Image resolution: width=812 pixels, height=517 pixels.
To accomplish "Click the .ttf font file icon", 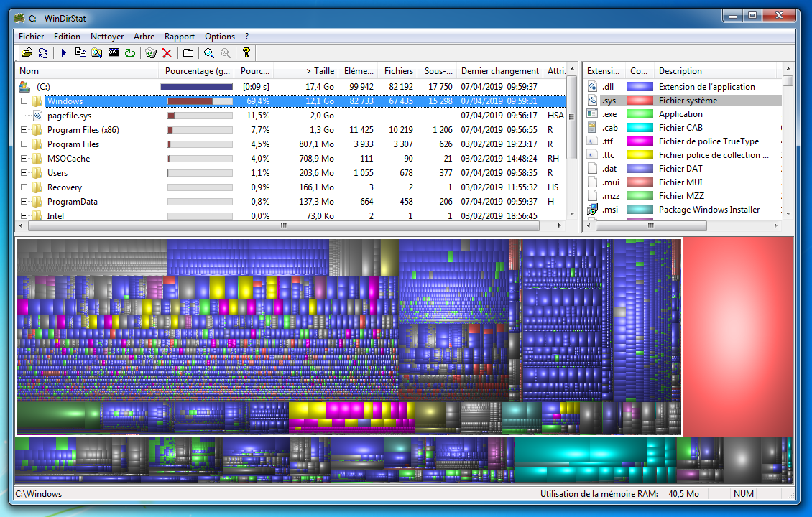I will pos(592,141).
